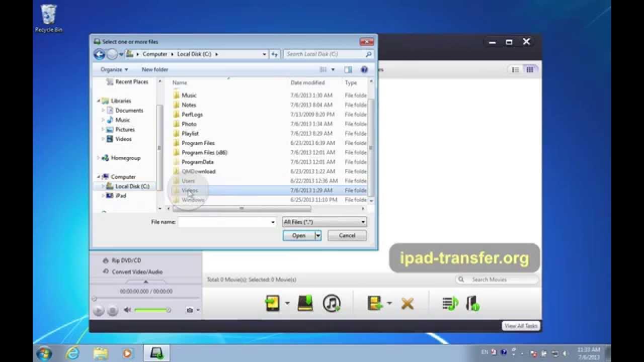This screenshot has width=644, height=362.
Task: Open the copy-to-device dropdown arrow
Action: 287,303
